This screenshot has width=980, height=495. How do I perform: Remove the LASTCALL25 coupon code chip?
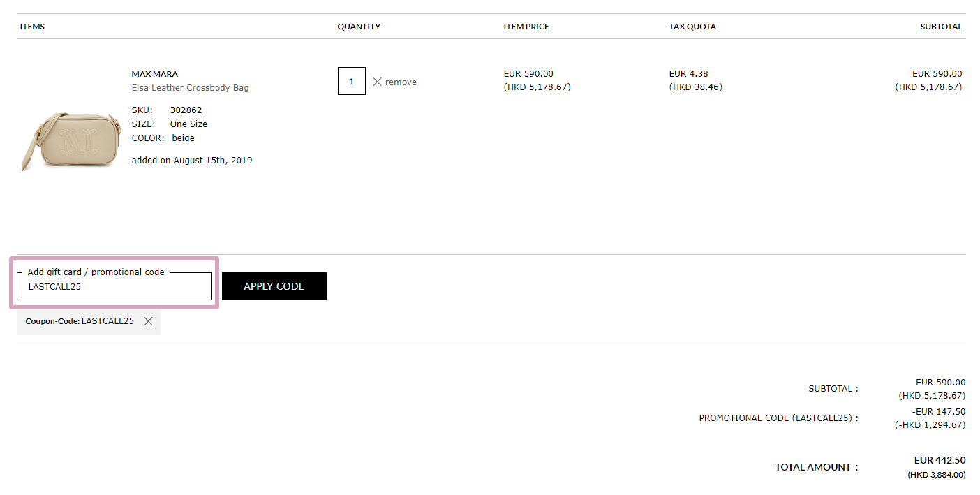148,321
